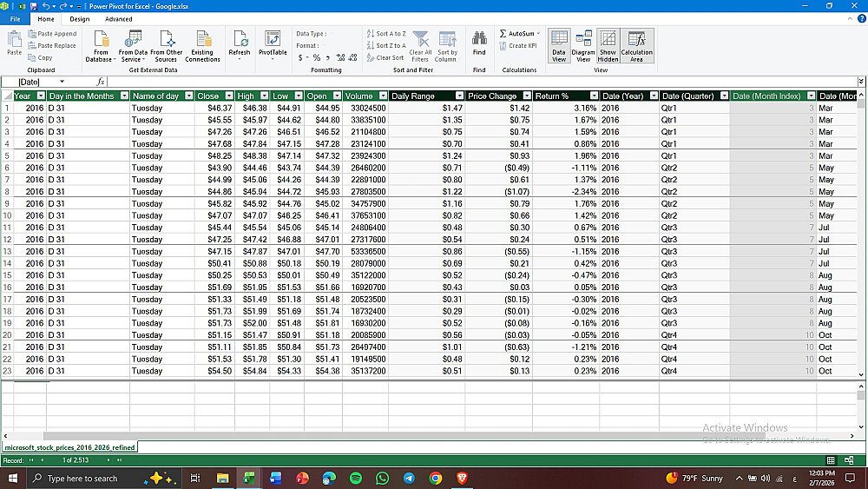Apply percent format icon
The width and height of the screenshot is (868, 489).
click(x=317, y=57)
